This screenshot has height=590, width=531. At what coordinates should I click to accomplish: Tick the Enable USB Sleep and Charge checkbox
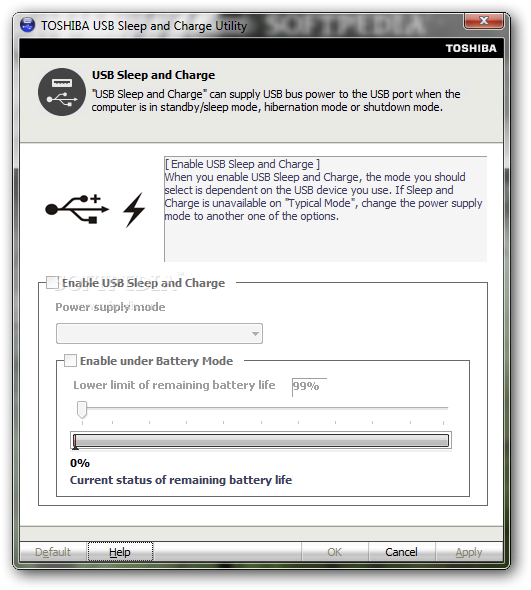[x=52, y=283]
